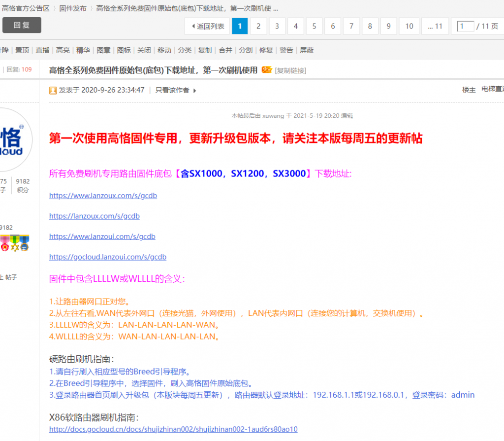504x441 pixels.
Task: Open the docs.gocloud.cn guide link
Action: (173, 429)
